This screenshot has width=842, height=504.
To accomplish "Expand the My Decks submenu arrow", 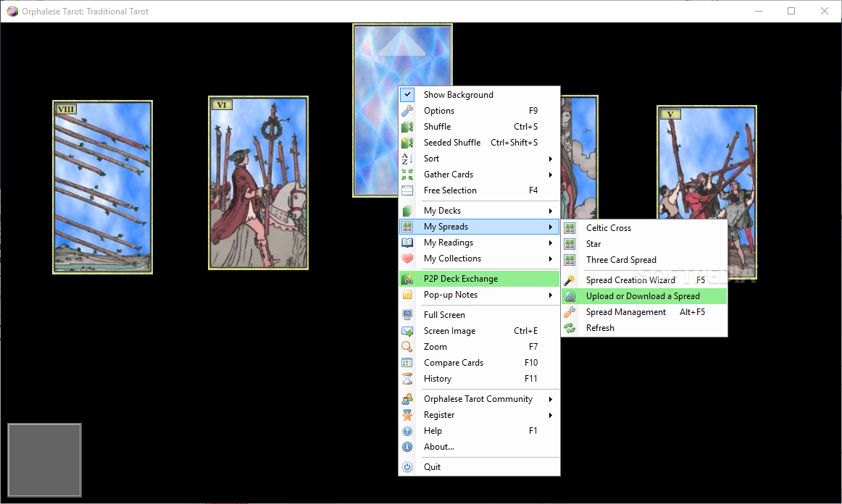I will pyautogui.click(x=551, y=211).
